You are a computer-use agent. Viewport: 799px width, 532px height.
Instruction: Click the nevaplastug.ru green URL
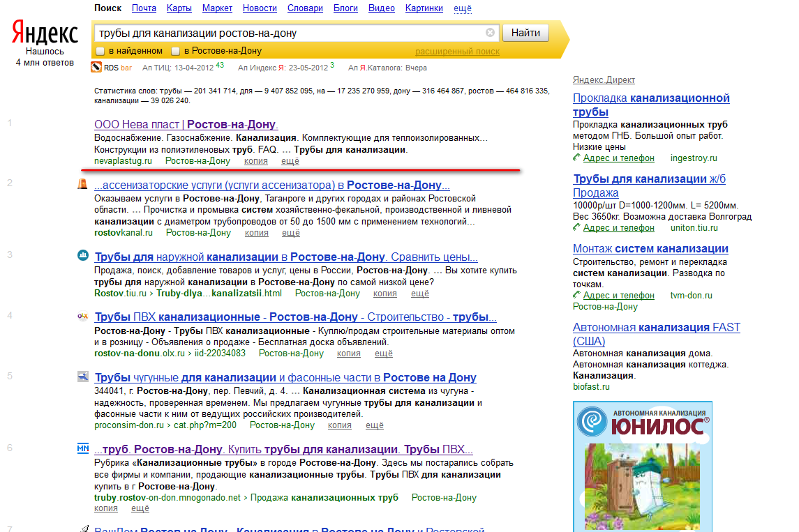tap(123, 161)
